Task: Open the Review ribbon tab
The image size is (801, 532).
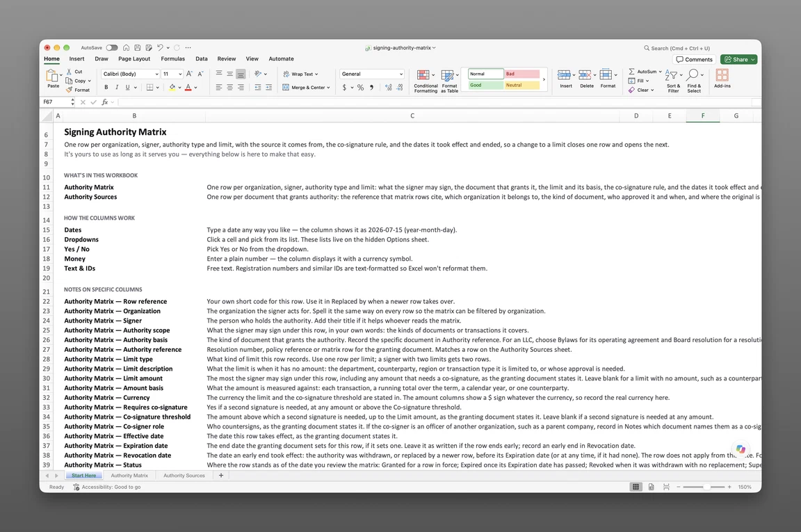Action: click(226, 59)
